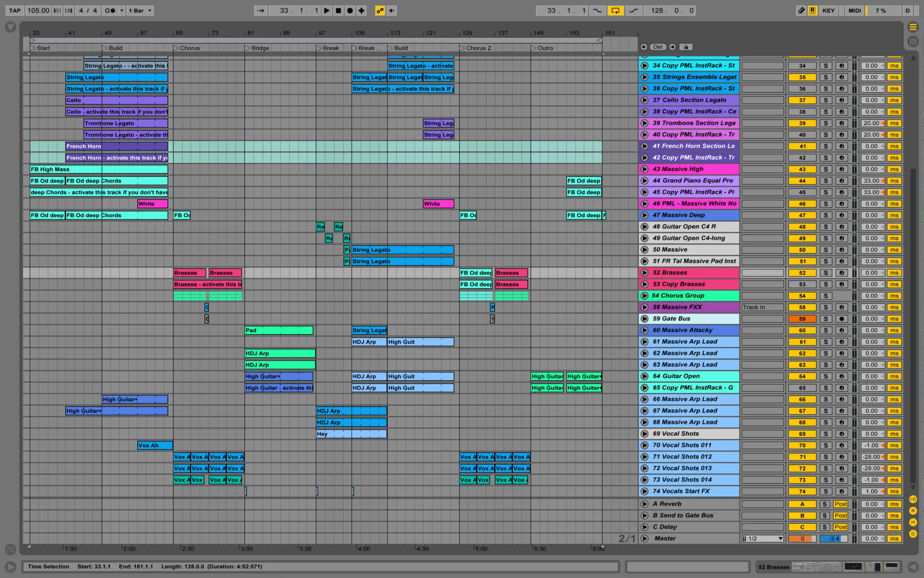
Task: Unfold track 52 Brasses
Action: [645, 273]
